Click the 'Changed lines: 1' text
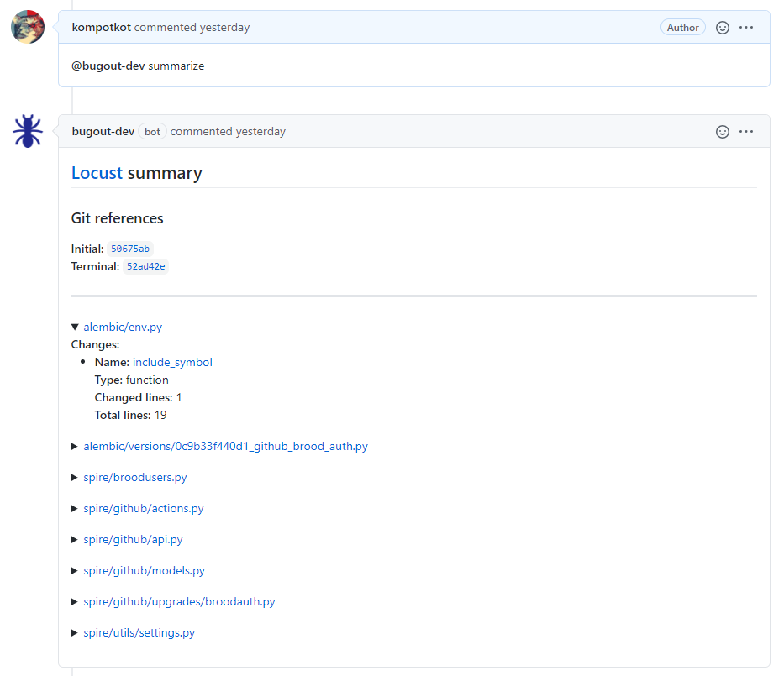 coord(139,398)
